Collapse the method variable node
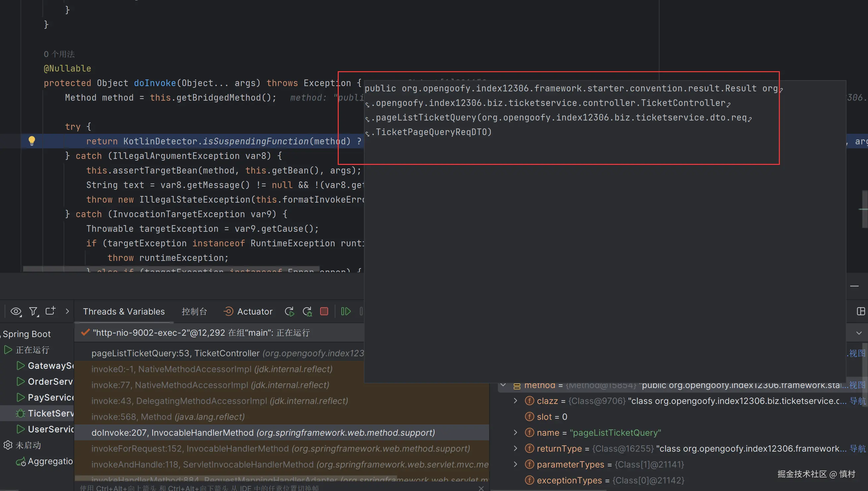The width and height of the screenshot is (868, 491). 503,385
